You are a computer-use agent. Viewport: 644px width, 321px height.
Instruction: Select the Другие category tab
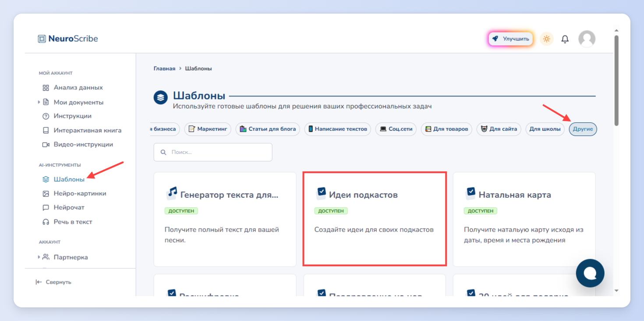pyautogui.click(x=583, y=129)
